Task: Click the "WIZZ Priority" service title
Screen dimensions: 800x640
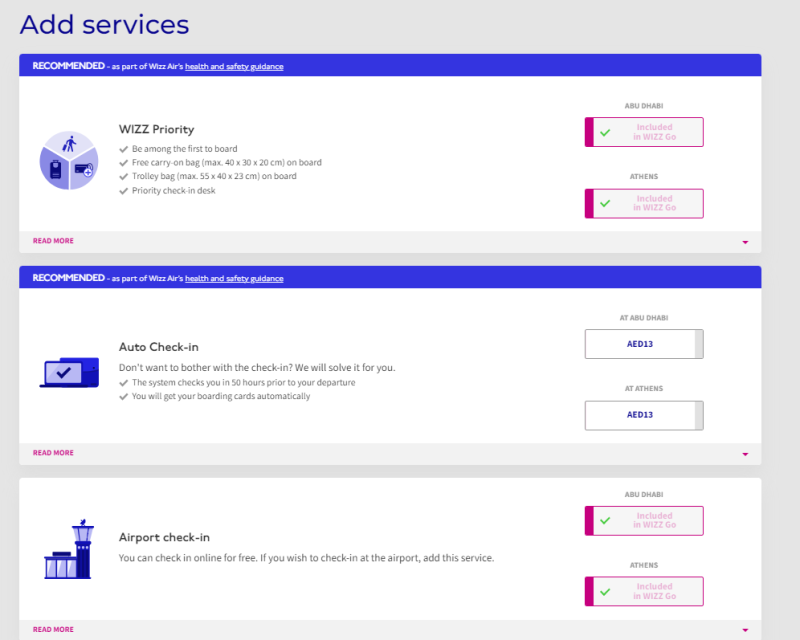Action: (157, 129)
